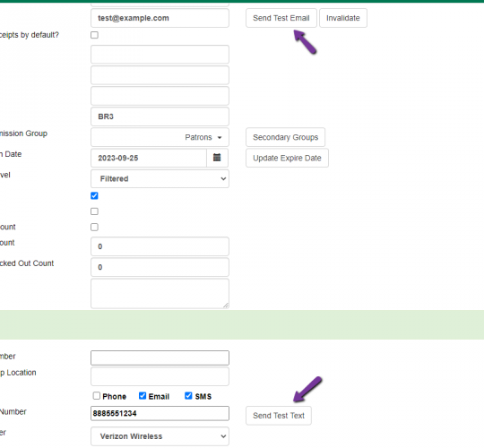The width and height of the screenshot is (484, 448).
Task: Open the calendar picker beside 2023-09-25
Action: 217,158
